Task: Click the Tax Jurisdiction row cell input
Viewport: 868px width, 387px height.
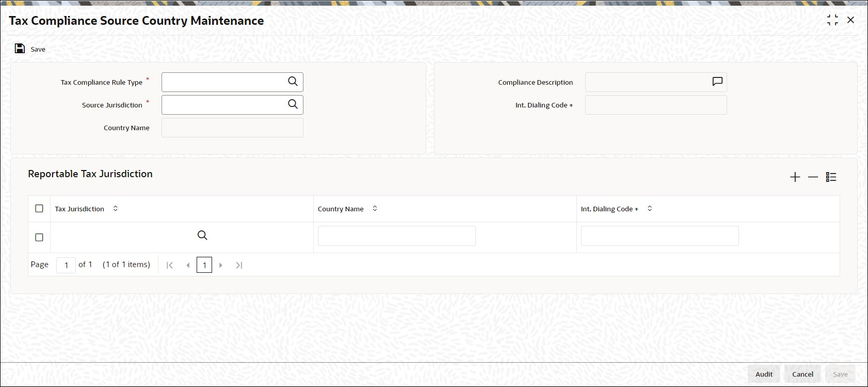Action: pyautogui.click(x=124, y=236)
